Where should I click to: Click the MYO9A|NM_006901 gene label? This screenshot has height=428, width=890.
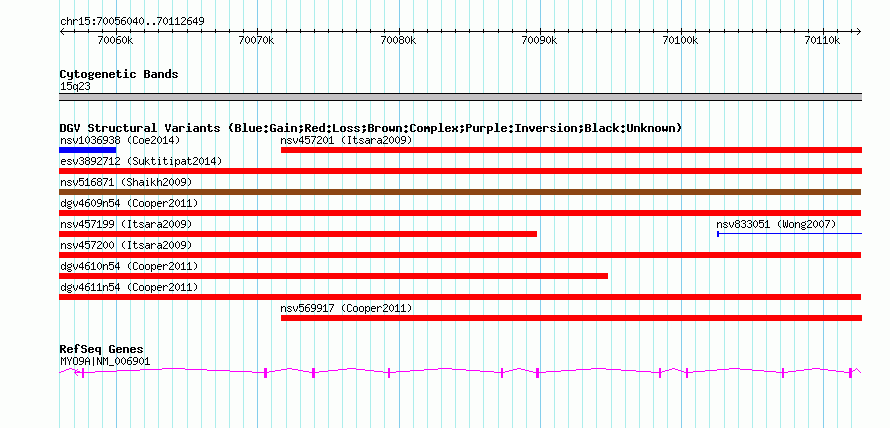click(x=105, y=361)
